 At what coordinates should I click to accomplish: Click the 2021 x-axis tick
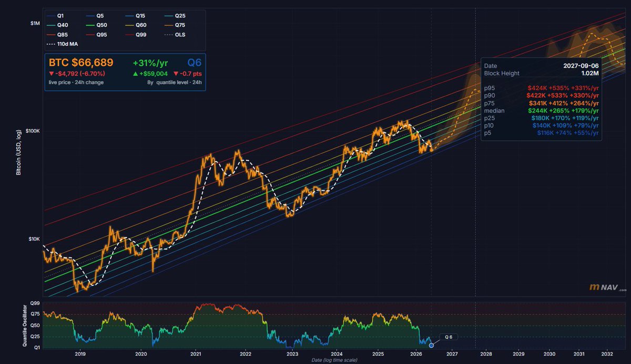click(195, 355)
